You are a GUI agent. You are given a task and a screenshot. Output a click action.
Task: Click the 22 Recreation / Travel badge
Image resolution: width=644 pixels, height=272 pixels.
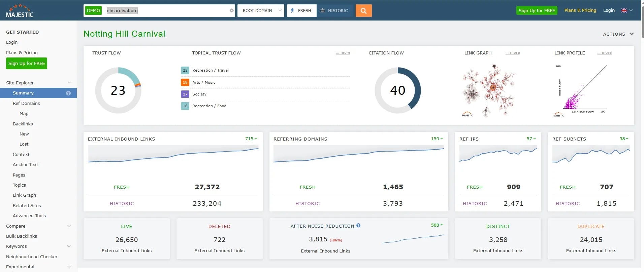point(185,70)
